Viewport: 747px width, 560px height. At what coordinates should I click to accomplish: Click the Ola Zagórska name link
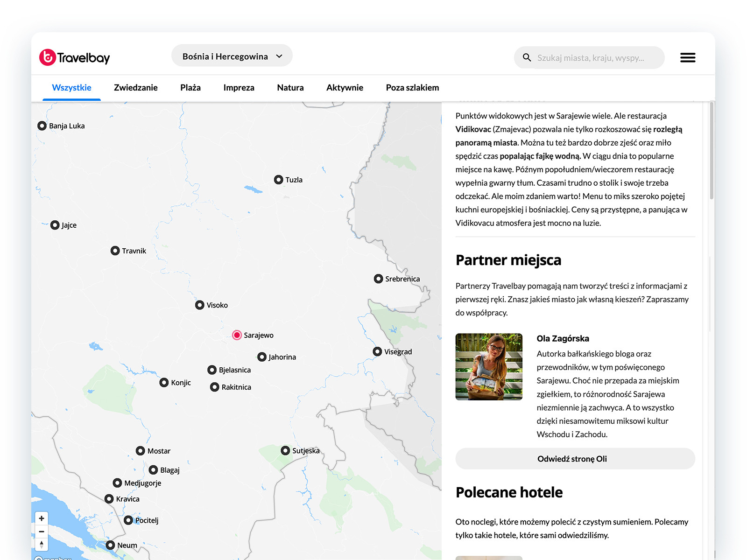(x=563, y=338)
